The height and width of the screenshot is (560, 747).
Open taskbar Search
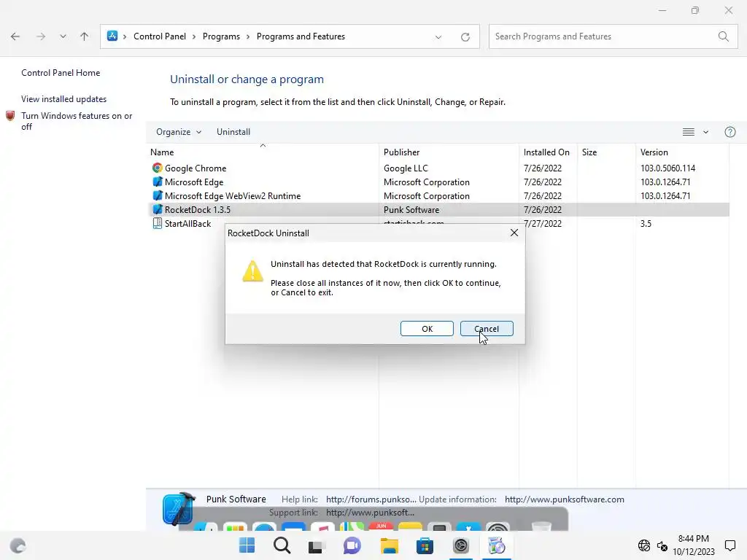point(282,545)
